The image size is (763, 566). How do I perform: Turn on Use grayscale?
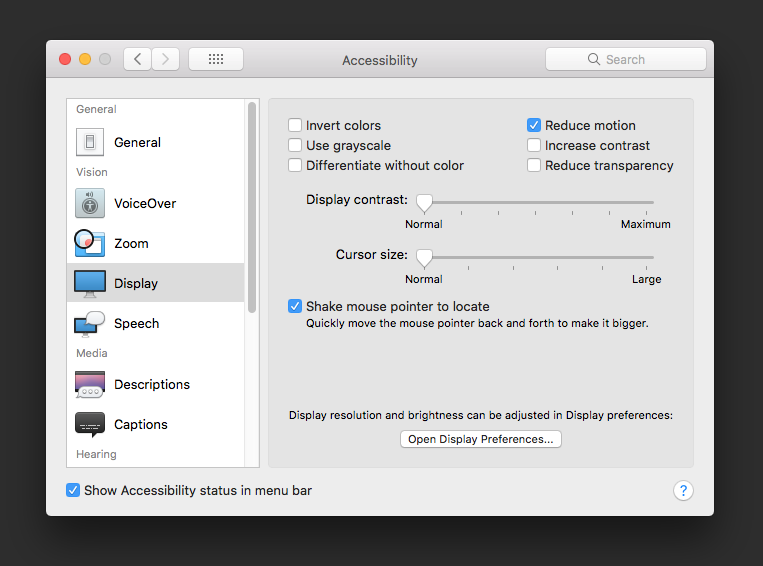click(295, 145)
